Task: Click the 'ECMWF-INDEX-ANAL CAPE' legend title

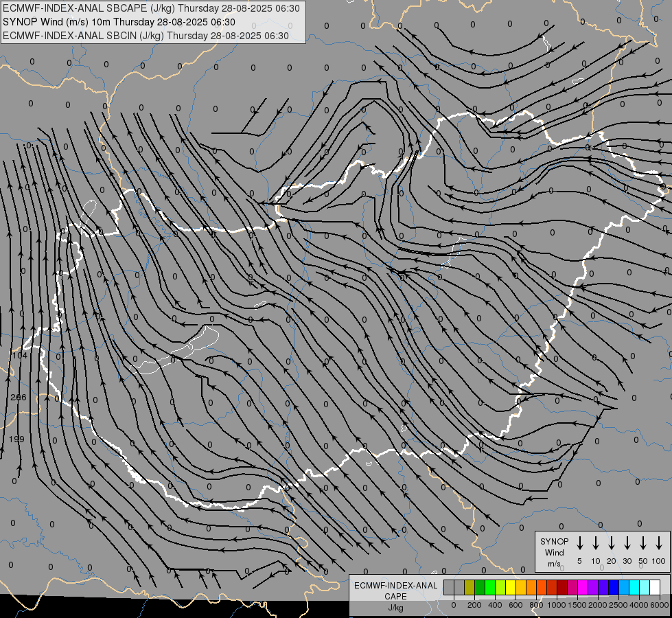Action: point(395,591)
